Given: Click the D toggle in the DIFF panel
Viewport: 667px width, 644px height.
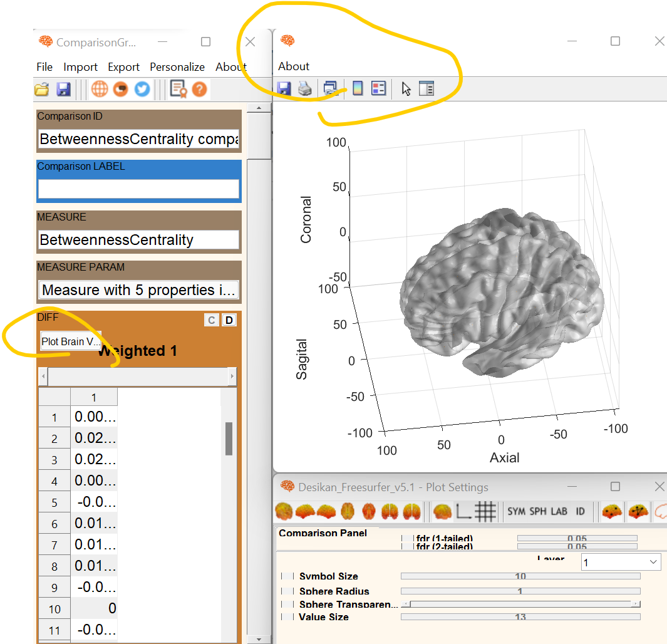Looking at the screenshot, I should tap(229, 320).
